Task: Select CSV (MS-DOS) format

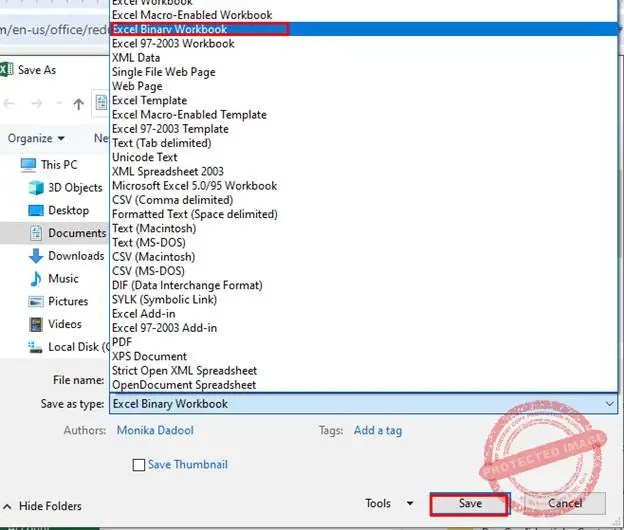Action: [x=363, y=271]
